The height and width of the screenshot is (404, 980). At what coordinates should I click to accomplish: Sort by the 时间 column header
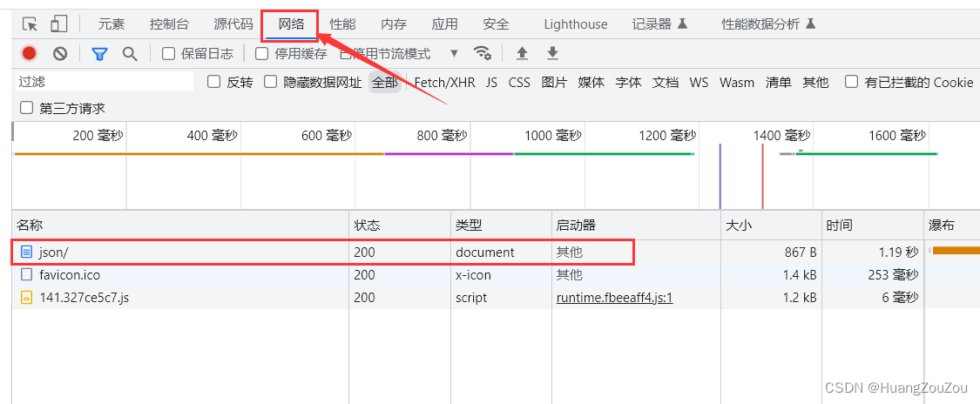point(873,226)
